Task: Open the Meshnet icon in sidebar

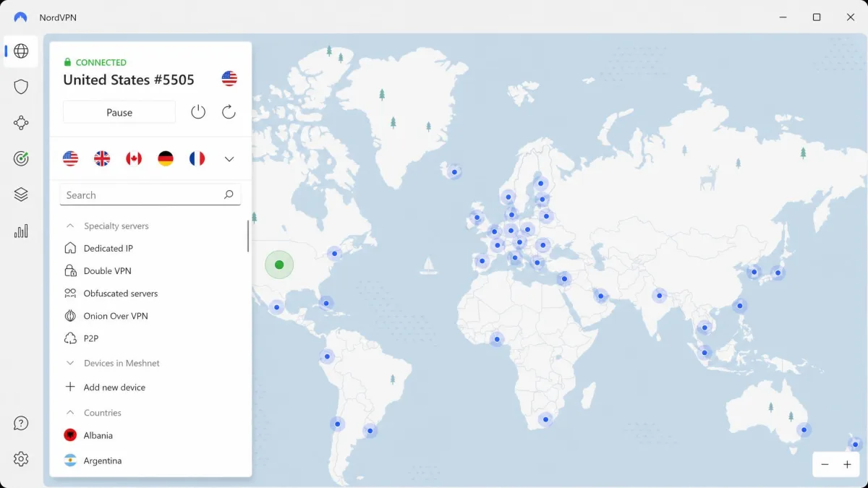Action: (x=21, y=123)
